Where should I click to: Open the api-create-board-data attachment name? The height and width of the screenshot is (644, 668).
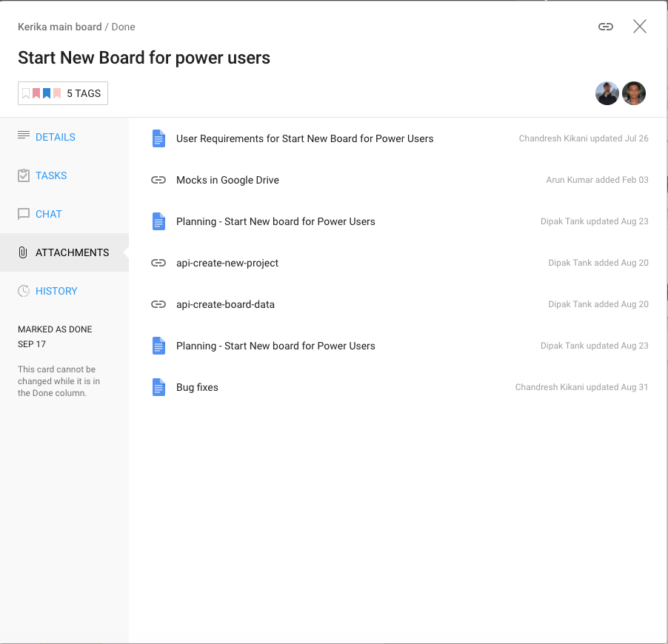(225, 304)
